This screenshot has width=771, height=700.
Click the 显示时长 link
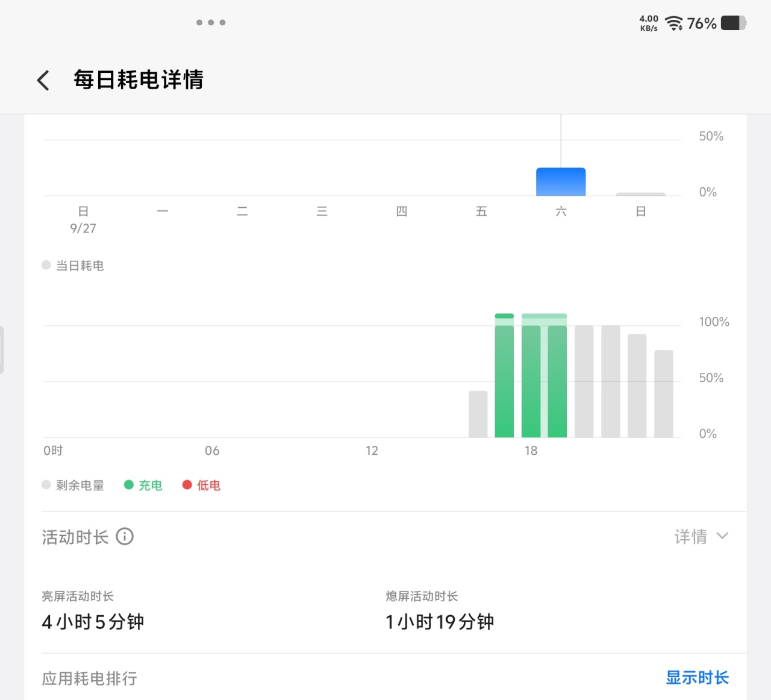pyautogui.click(x=697, y=678)
